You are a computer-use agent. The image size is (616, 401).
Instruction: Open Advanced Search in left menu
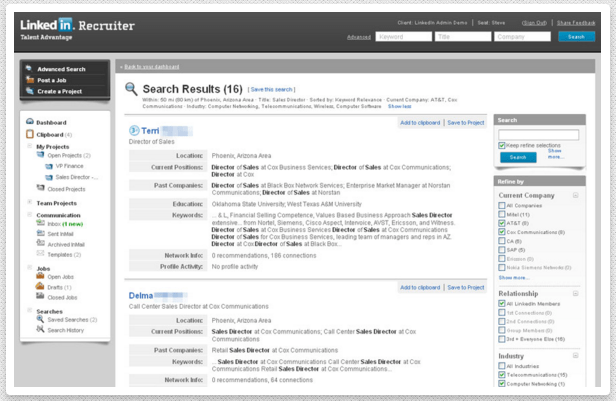tap(61, 69)
